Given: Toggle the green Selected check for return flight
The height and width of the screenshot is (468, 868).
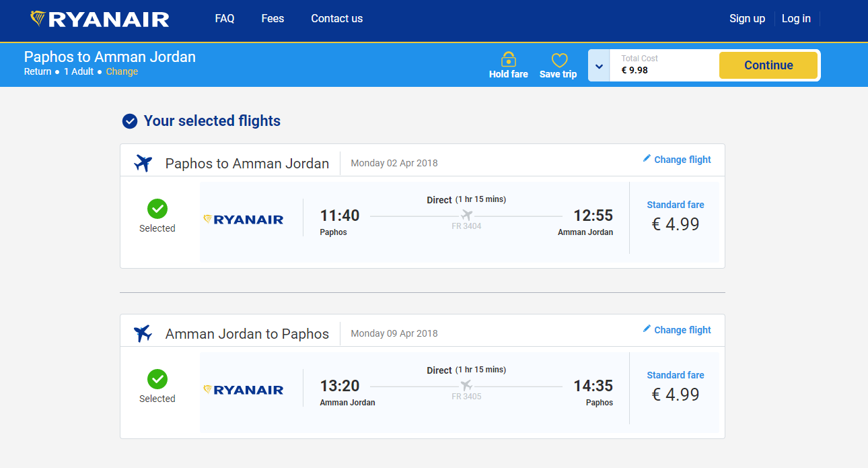Looking at the screenshot, I should [x=157, y=379].
